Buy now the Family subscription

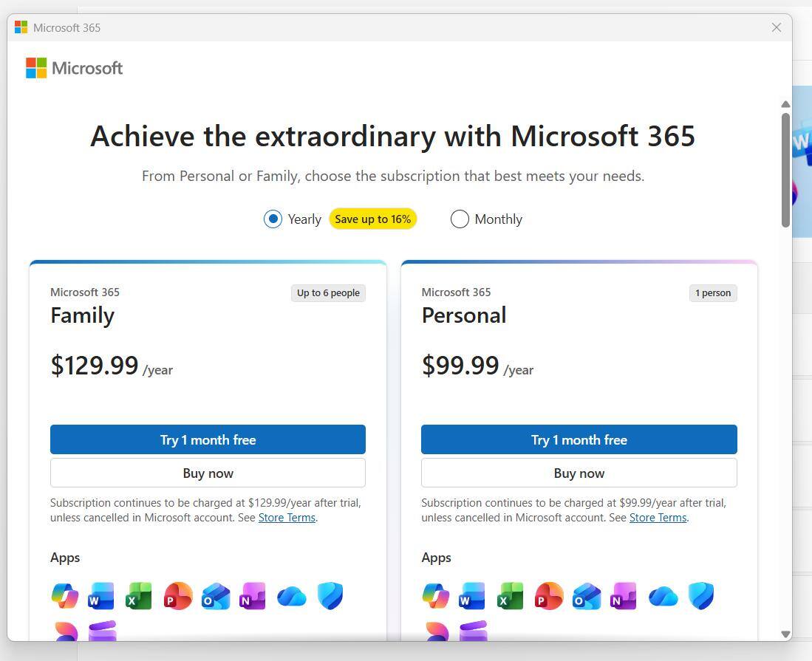[x=208, y=473]
